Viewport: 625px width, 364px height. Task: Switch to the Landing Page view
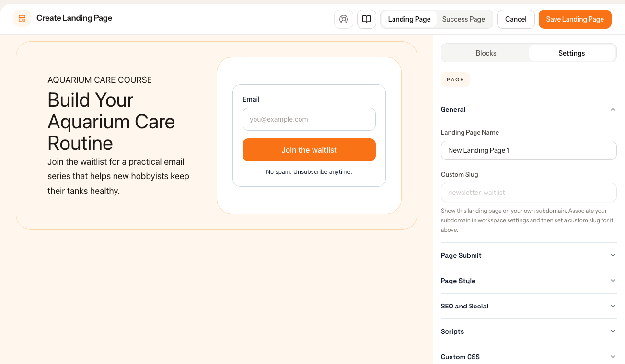[409, 19]
